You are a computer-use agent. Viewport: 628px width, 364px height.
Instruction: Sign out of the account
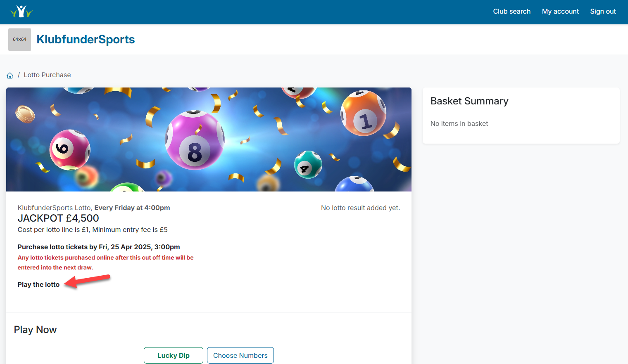coord(603,12)
